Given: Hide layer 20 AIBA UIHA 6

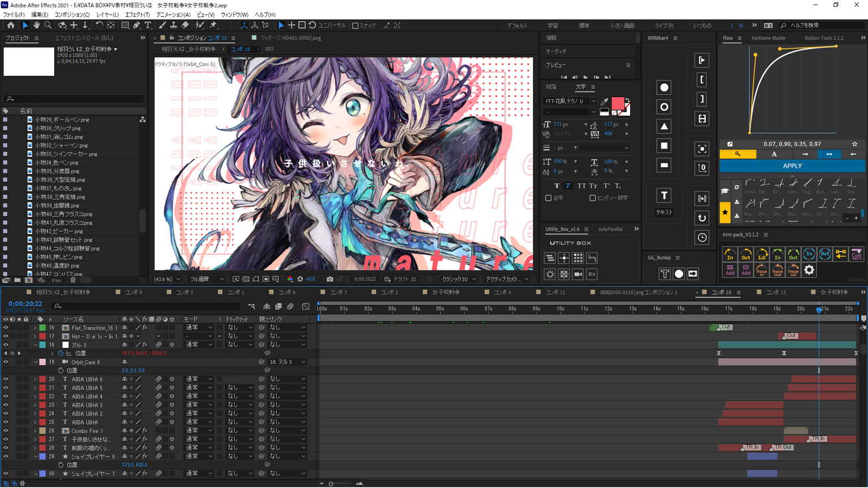Looking at the screenshot, I should 6,380.
